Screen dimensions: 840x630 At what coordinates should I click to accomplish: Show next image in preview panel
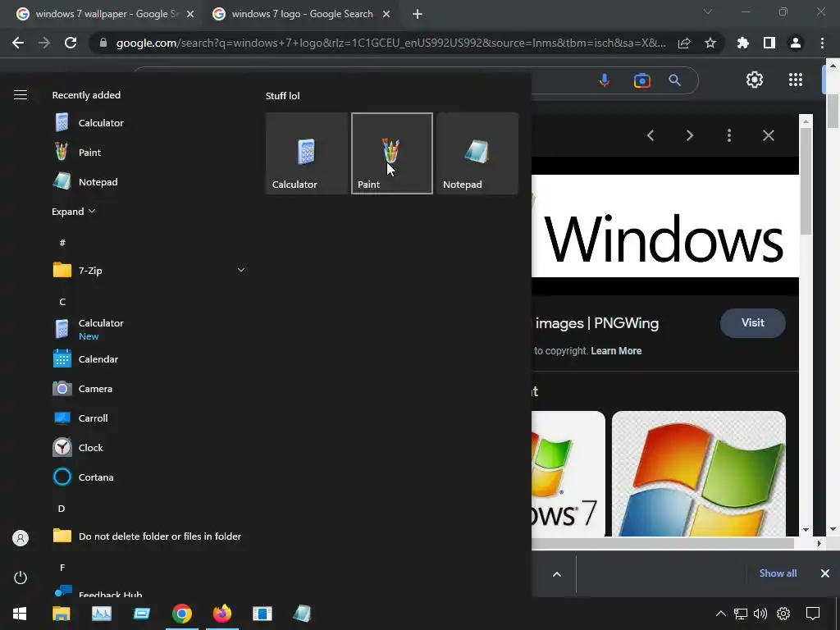(690, 135)
